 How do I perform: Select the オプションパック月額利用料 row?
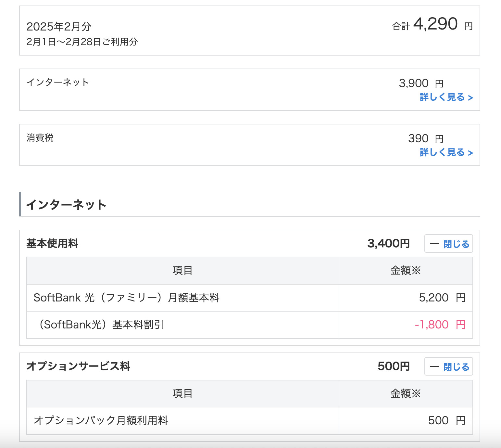(x=101, y=420)
